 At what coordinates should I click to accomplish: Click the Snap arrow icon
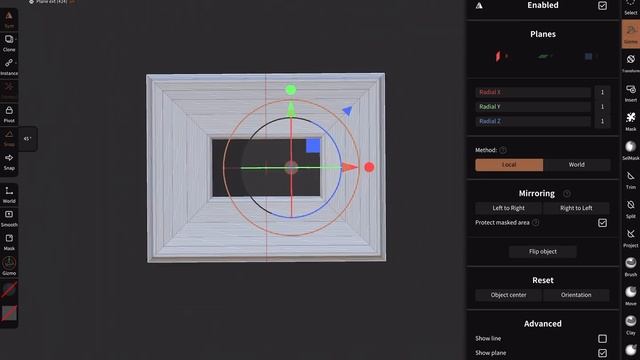tap(9, 161)
